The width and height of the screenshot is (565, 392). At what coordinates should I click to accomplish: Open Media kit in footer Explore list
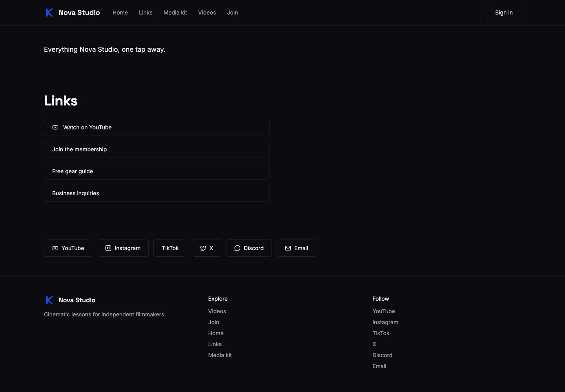pos(220,355)
